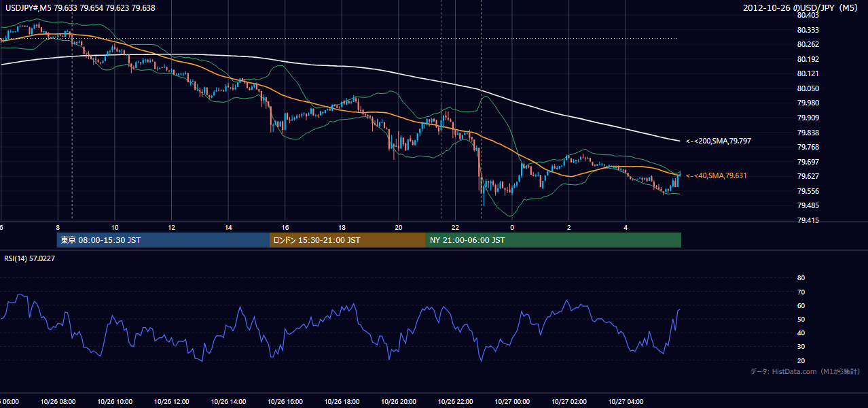Click price axis value 80.050
Screen dimensions: 868x408
[808, 88]
